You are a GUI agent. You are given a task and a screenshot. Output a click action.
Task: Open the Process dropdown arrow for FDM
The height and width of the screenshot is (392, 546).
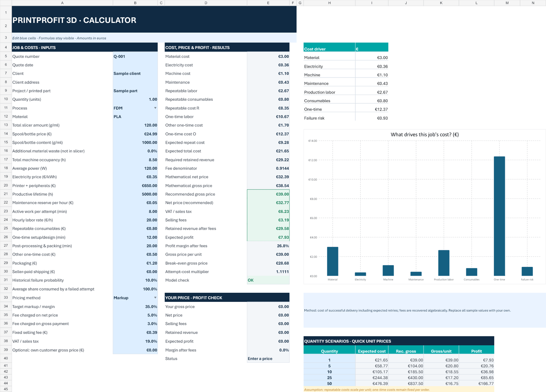pyautogui.click(x=155, y=108)
